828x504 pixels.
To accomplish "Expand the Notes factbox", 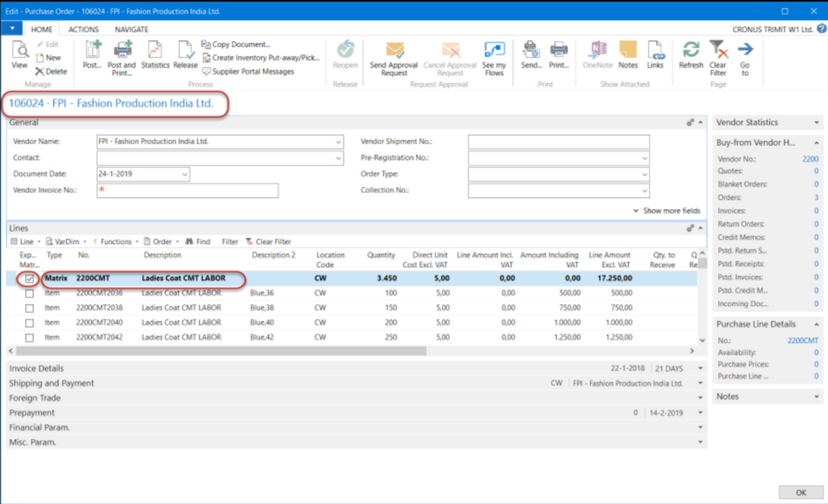I will pyautogui.click(x=816, y=396).
